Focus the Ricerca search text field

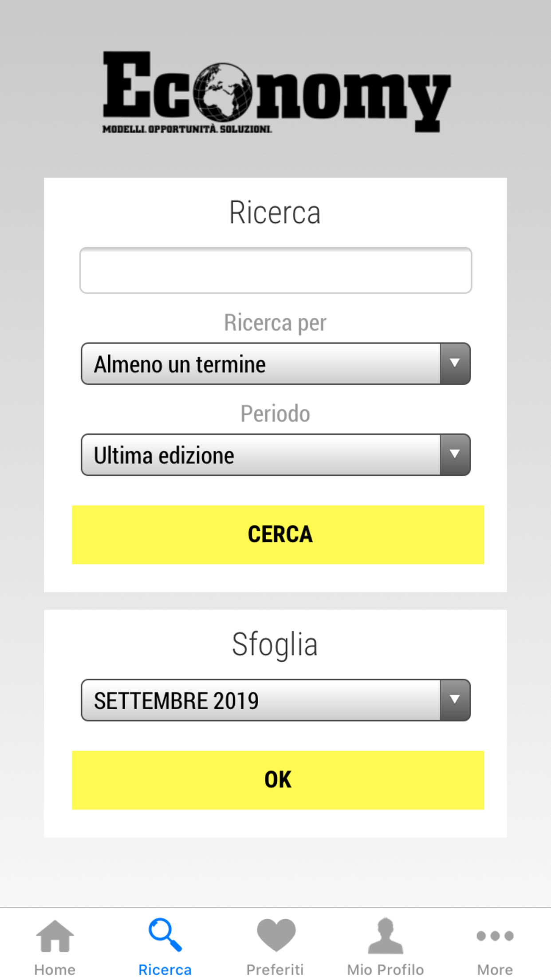click(x=275, y=270)
